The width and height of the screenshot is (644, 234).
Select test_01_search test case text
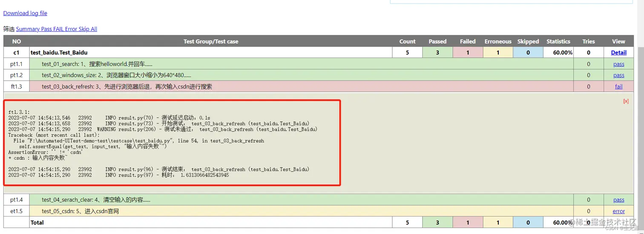[x=97, y=64]
